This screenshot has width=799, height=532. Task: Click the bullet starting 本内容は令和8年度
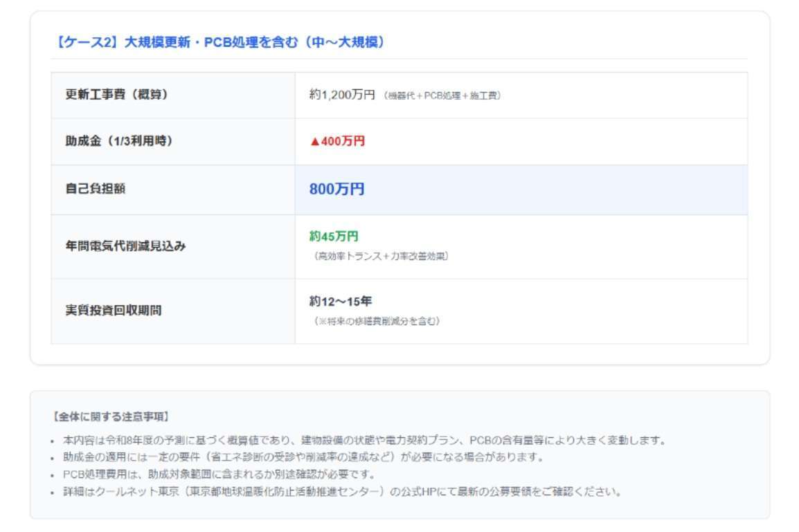coord(363,441)
